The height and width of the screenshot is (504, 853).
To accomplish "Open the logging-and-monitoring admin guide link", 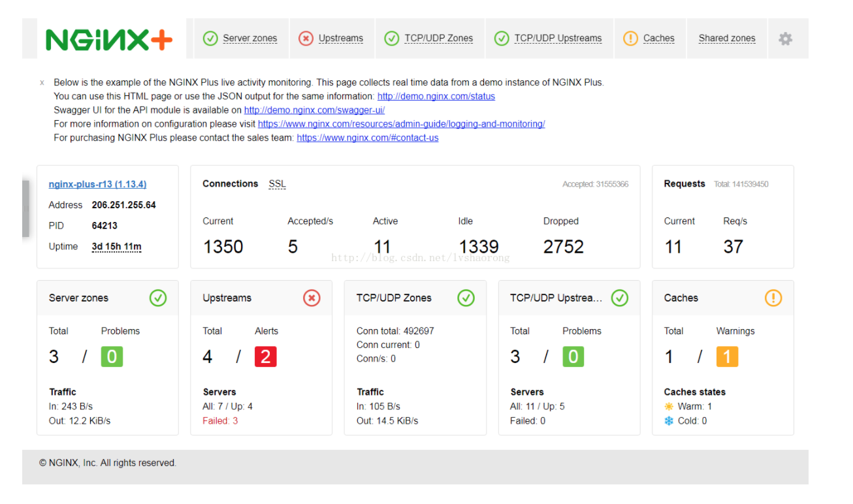I will [401, 124].
